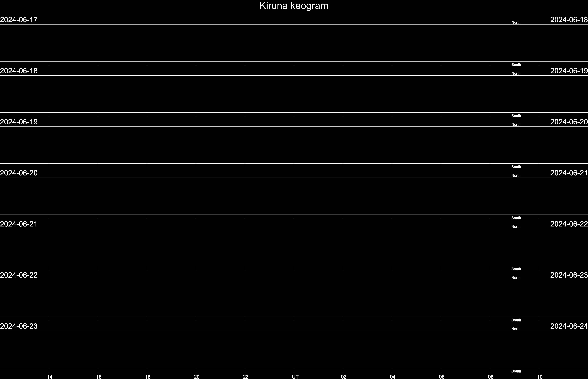Click the "04" hour axis label

393,377
